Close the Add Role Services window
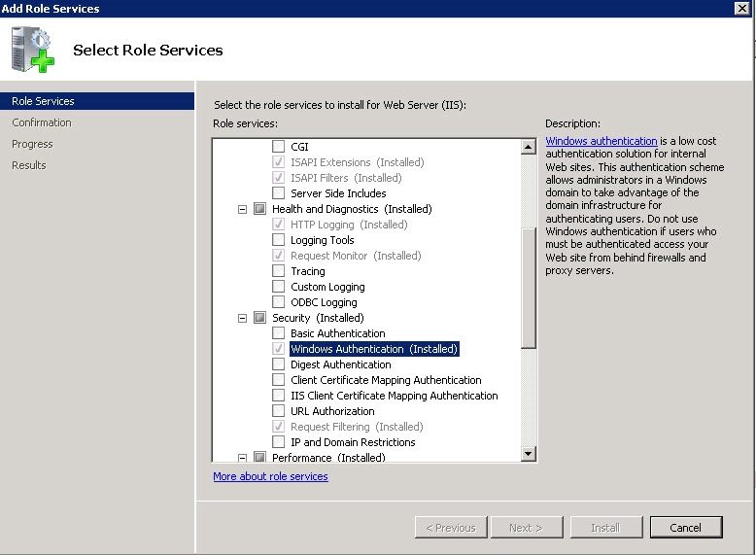This screenshot has width=756, height=555. [x=743, y=8]
